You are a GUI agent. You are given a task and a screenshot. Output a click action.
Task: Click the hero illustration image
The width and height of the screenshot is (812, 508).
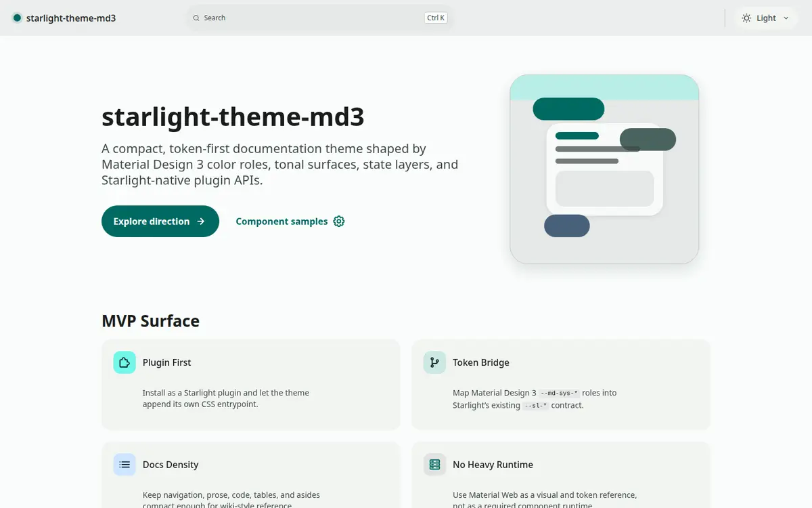(604, 169)
